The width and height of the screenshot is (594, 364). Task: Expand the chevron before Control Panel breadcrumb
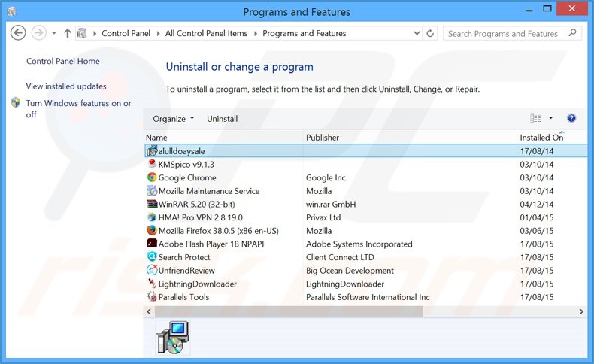[94, 33]
